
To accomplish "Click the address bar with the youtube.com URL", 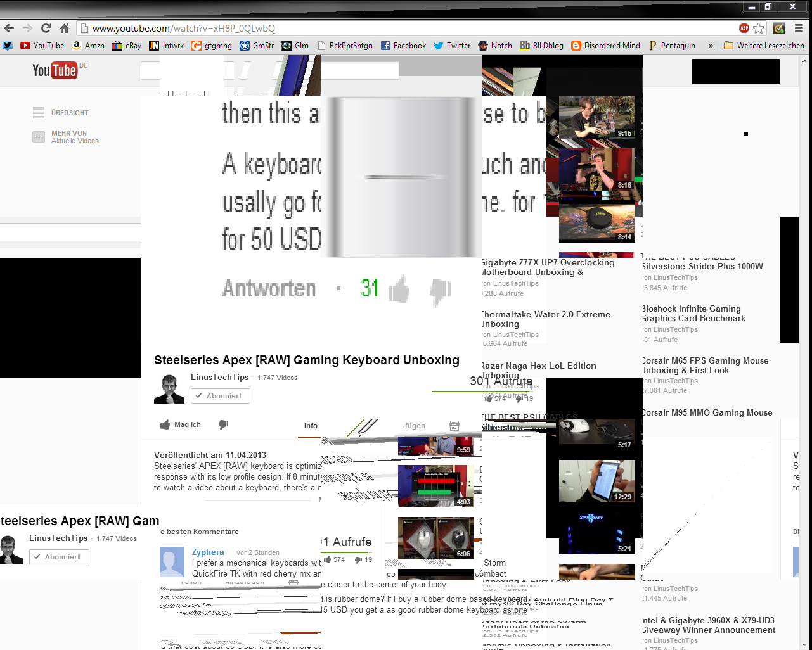I will [406, 28].
